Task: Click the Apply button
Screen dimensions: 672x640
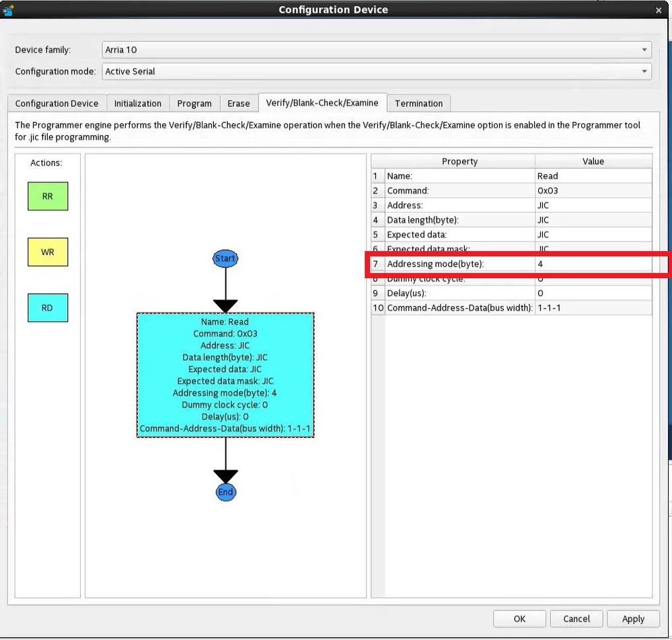Action: pos(633,618)
